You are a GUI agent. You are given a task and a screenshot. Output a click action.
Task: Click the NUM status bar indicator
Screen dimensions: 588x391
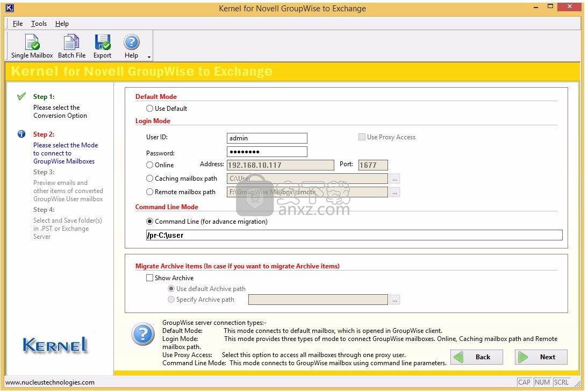[x=542, y=382]
